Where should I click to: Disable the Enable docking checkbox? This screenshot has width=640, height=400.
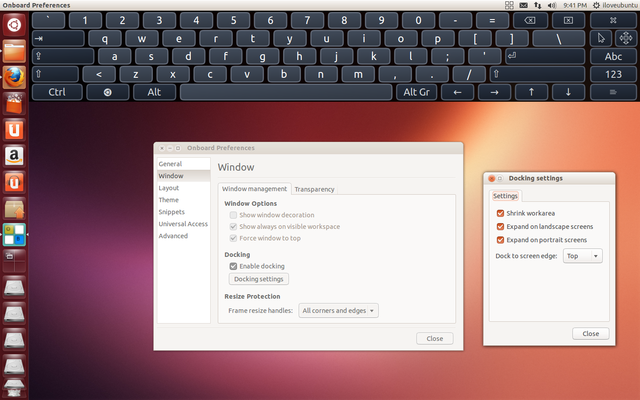point(233,266)
